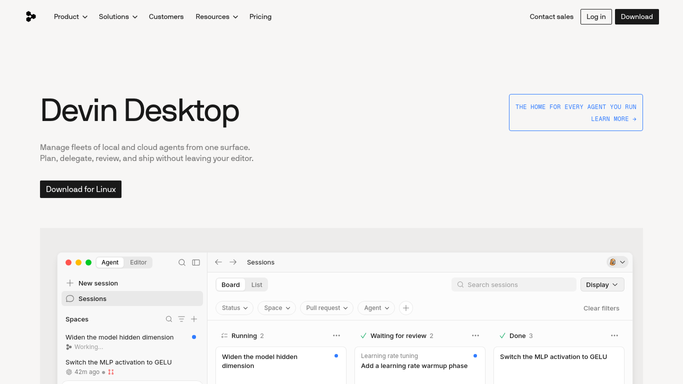This screenshot has width=683, height=384.
Task: Click the Cognition logo in the navbar
Action: point(30,17)
